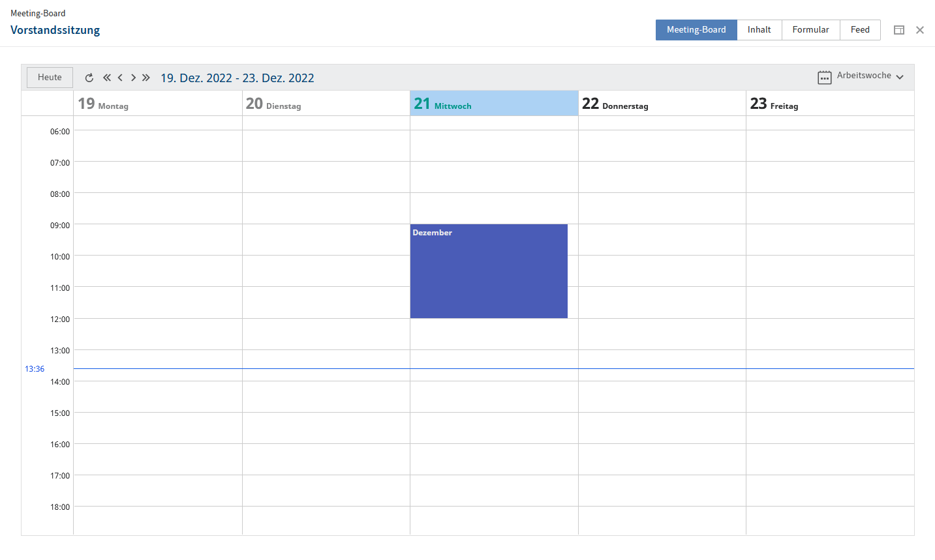Screen dimensions: 935x560
Task: Jump forward with double right arrows
Action: coord(146,78)
